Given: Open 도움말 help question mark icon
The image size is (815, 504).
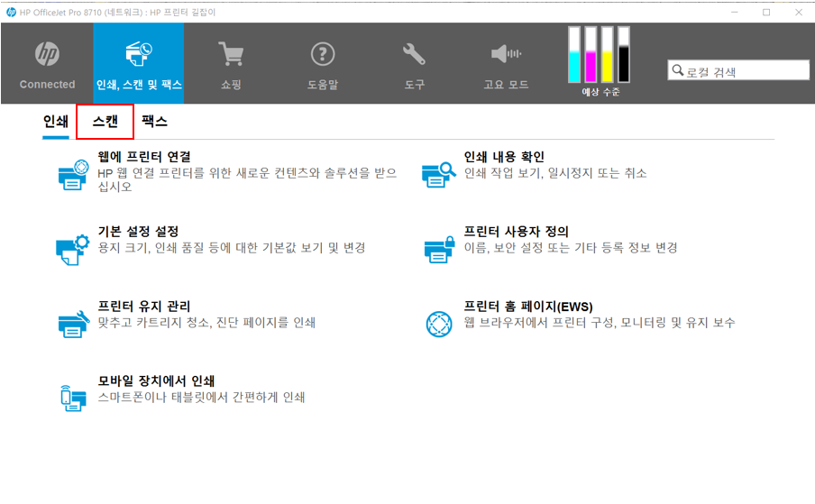Looking at the screenshot, I should tap(323, 54).
